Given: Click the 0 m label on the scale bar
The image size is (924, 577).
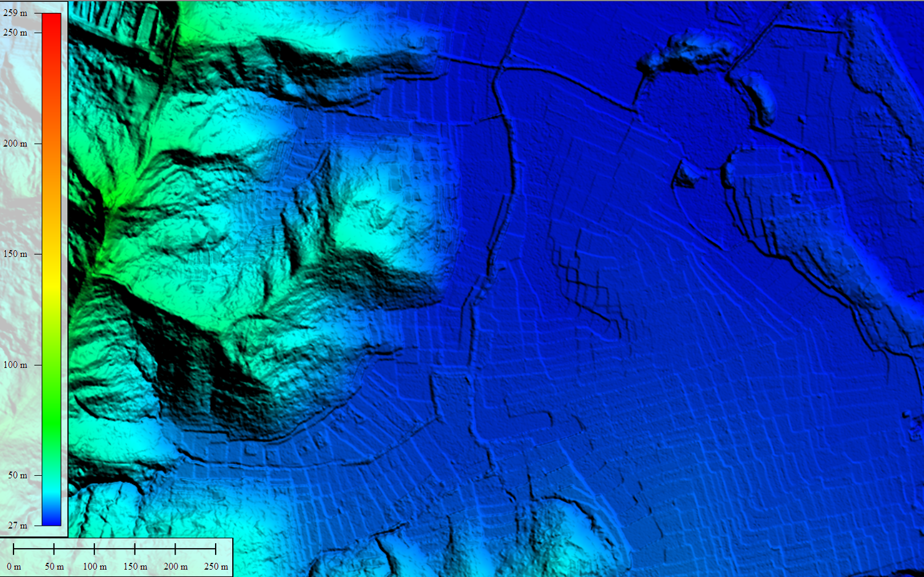Looking at the screenshot, I should (x=14, y=567).
